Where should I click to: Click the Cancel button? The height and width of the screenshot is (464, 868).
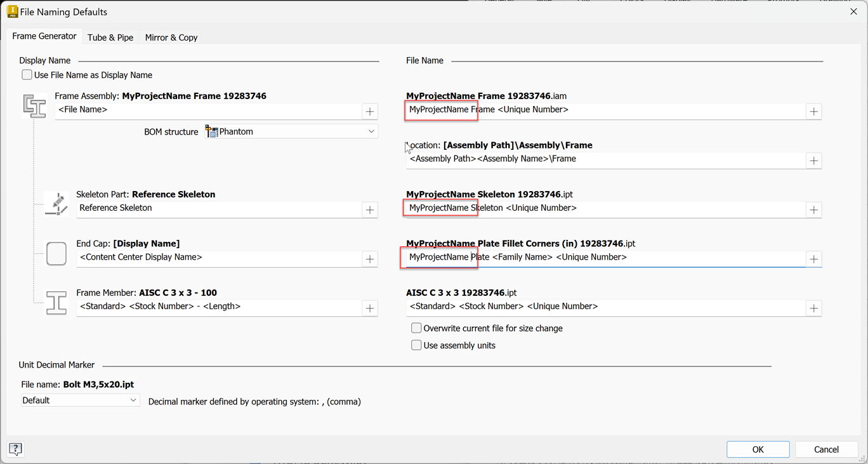826,449
